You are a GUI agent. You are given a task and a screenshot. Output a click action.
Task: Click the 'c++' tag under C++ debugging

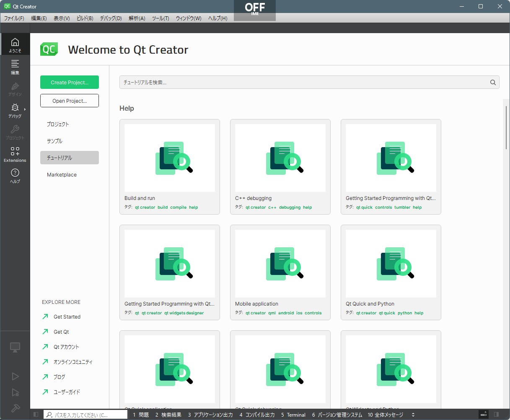[x=272, y=207]
